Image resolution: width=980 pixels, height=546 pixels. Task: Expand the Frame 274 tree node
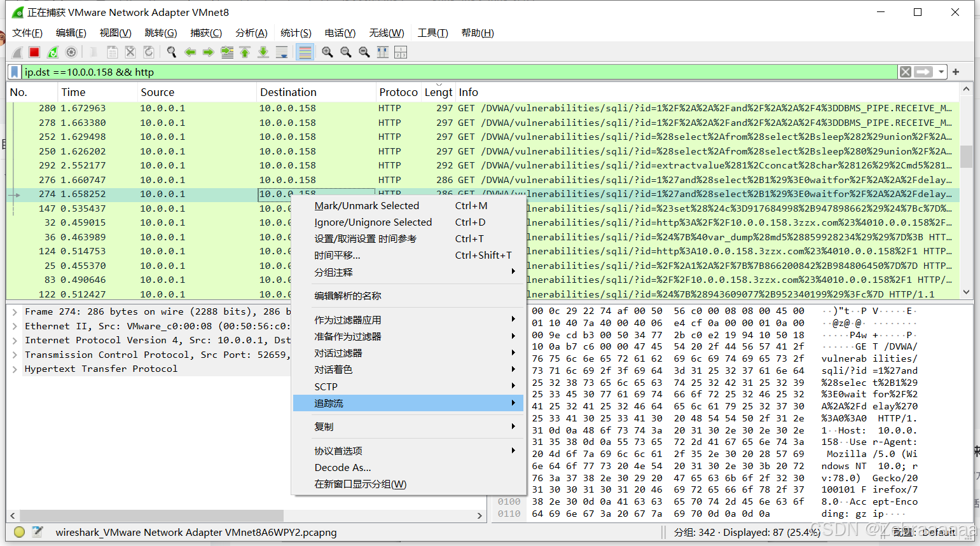[x=14, y=311]
